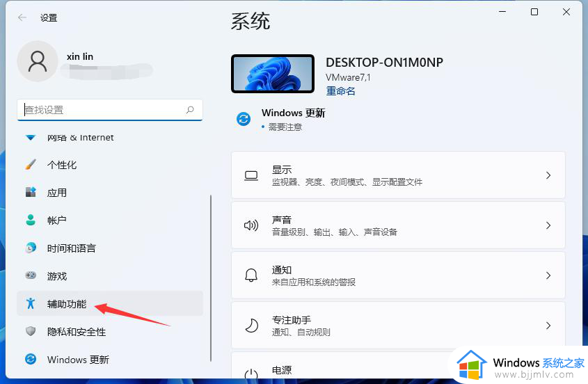Image resolution: width=588 pixels, height=384 pixels.
Task: Click the 个性化 paintbrush icon
Action: coord(31,165)
